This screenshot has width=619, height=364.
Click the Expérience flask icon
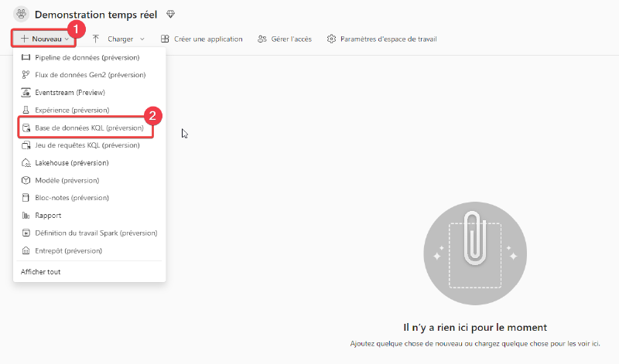[x=26, y=110]
